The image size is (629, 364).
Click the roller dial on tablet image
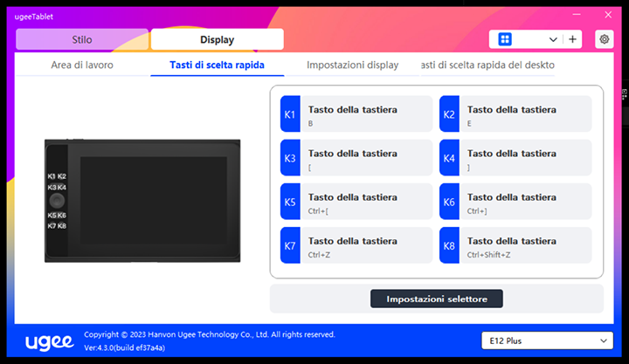57,201
